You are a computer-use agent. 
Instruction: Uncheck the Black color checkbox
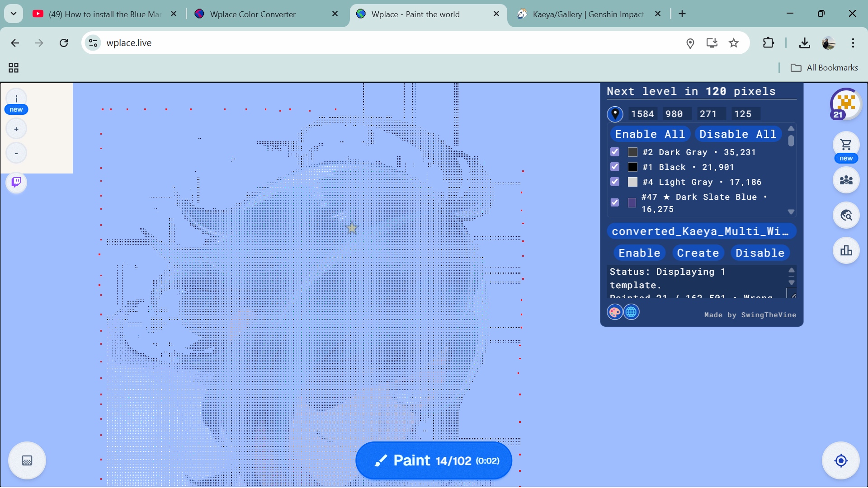click(x=614, y=167)
